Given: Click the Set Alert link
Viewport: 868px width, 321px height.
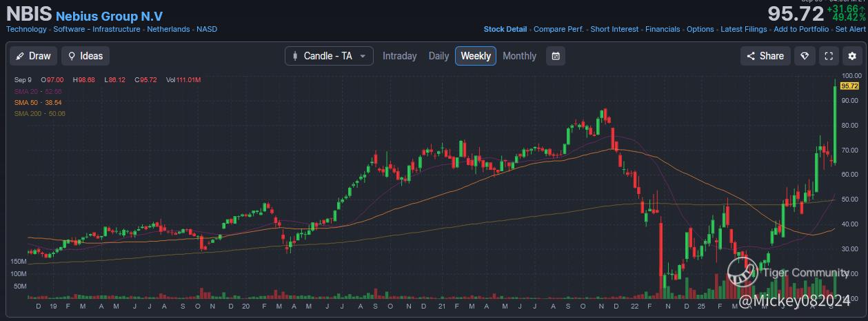Looking at the screenshot, I should click(x=850, y=29).
